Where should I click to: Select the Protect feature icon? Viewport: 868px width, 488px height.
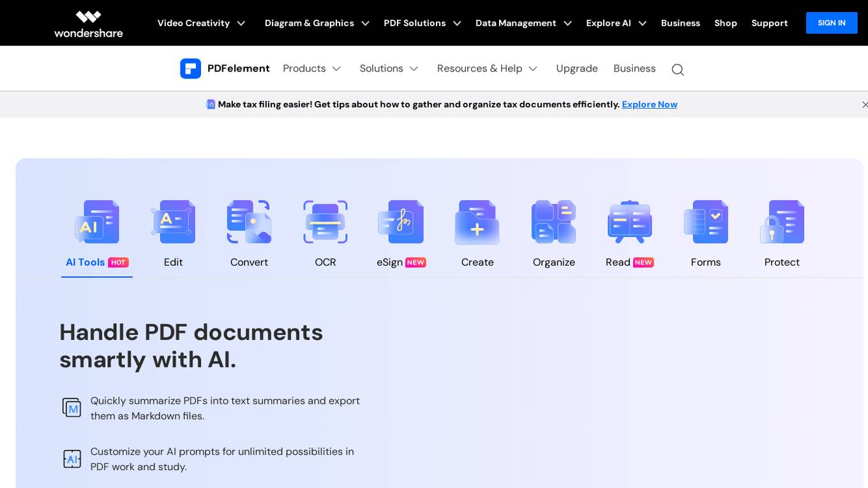click(782, 222)
